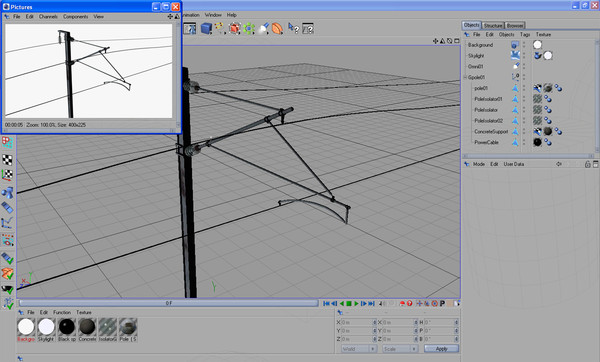Open the Pictures window View menu
Viewport: 600px width, 362px height.
(x=98, y=16)
